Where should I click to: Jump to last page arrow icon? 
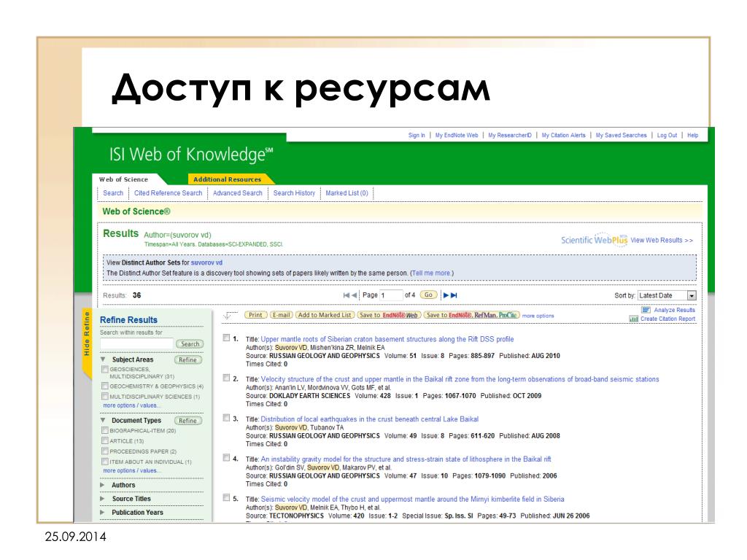pos(454,295)
